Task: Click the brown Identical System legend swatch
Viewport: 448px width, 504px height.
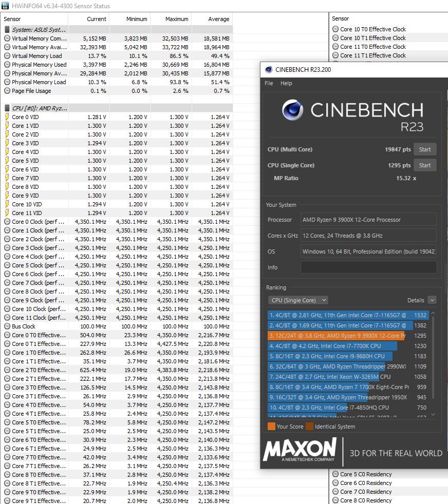Action: pyautogui.click(x=310, y=426)
